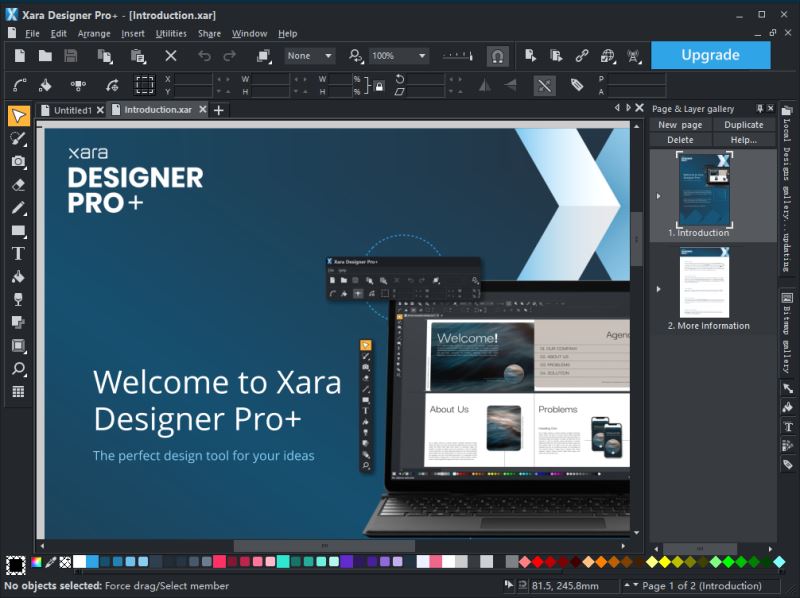Image resolution: width=800 pixels, height=598 pixels.
Task: Pick a red swatch from the bottom color line
Action: 537,562
